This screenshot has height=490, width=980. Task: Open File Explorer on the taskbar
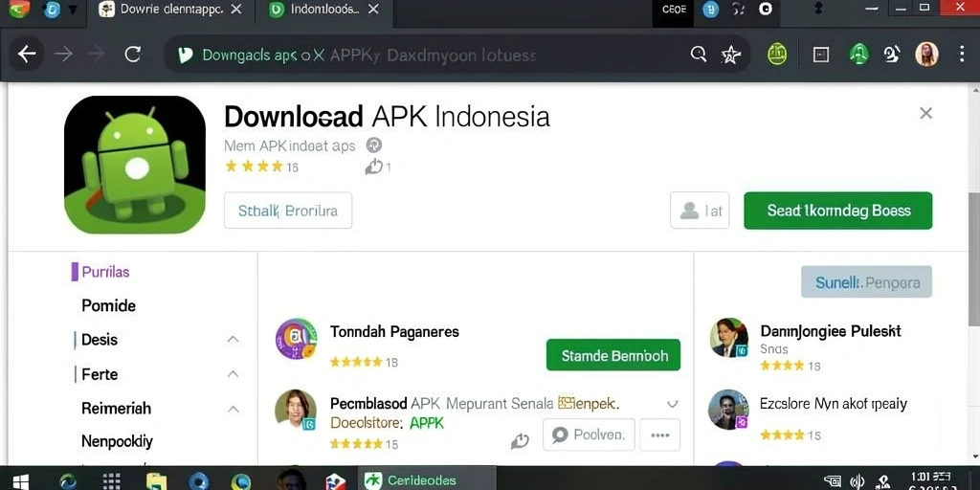[x=156, y=480]
